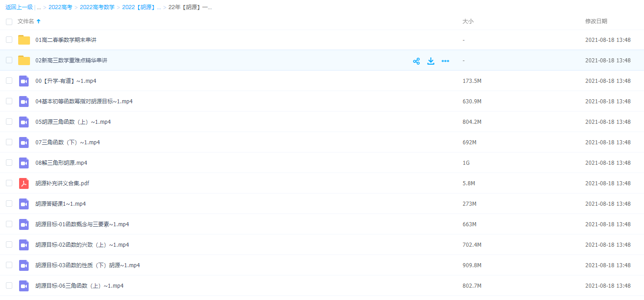Click video icon of 08解三角形胡源.mp4

pos(24,163)
